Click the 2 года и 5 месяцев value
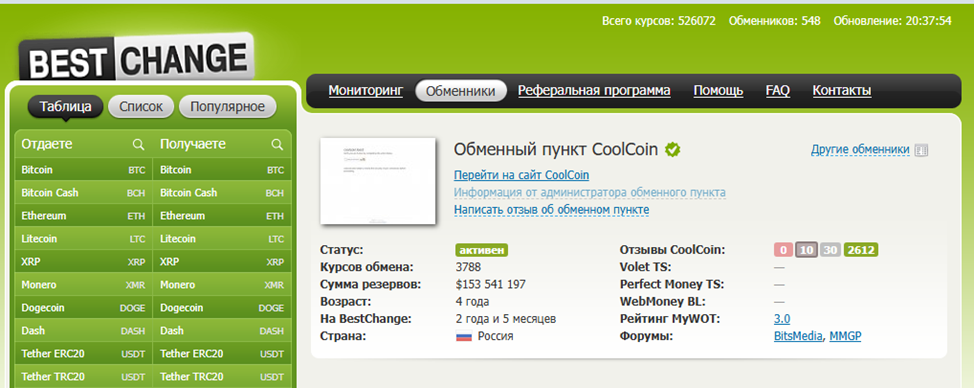Screen dimensions: 974x388 click(x=506, y=319)
